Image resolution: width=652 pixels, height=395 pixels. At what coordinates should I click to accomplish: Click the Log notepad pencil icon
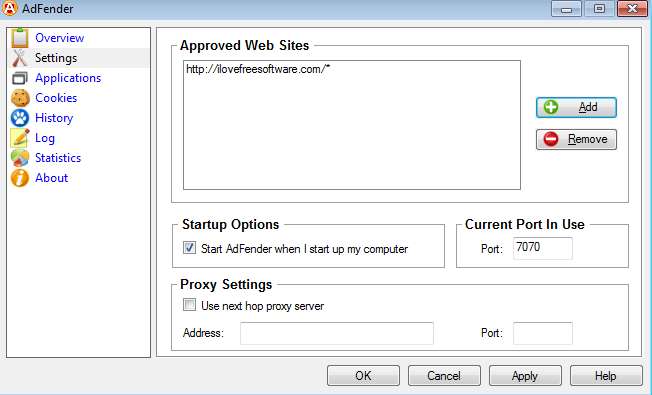pyautogui.click(x=20, y=138)
